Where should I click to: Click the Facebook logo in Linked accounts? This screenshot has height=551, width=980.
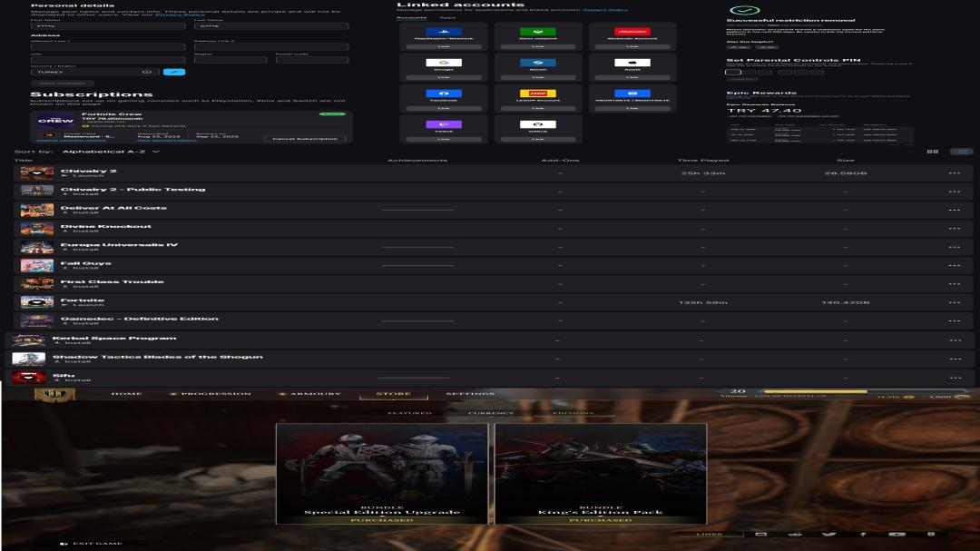[x=444, y=93]
